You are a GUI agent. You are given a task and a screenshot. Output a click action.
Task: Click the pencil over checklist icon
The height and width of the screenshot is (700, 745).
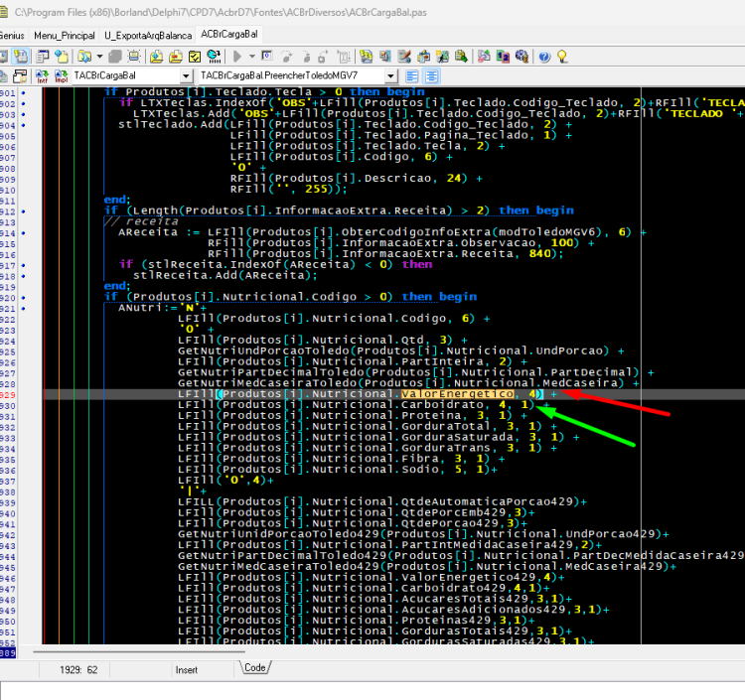404,57
